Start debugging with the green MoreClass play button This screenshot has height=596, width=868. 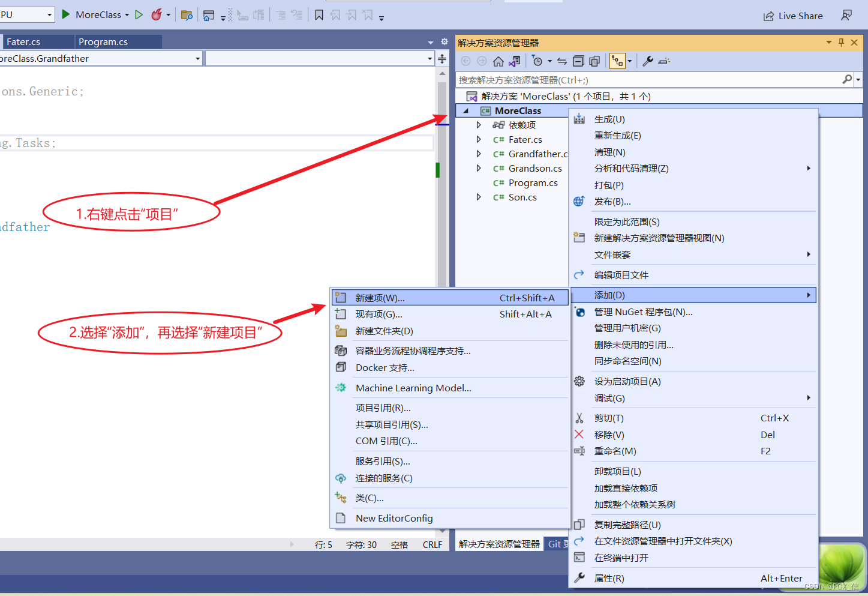(x=66, y=14)
